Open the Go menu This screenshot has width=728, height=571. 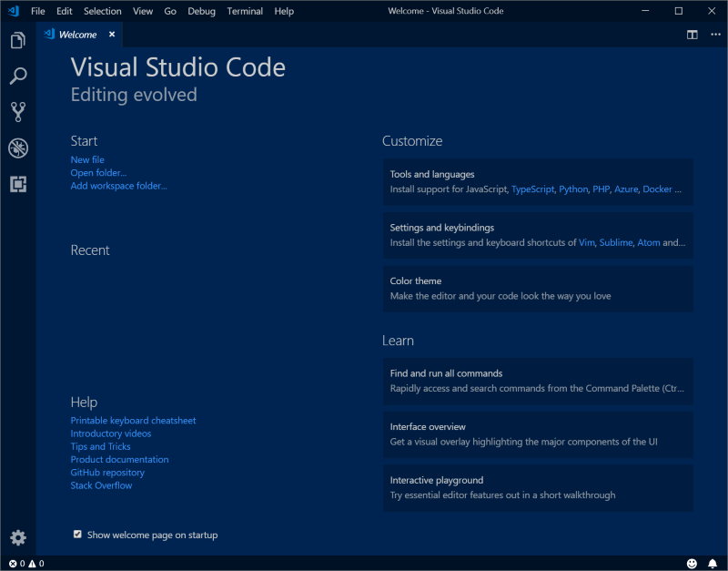(x=172, y=11)
